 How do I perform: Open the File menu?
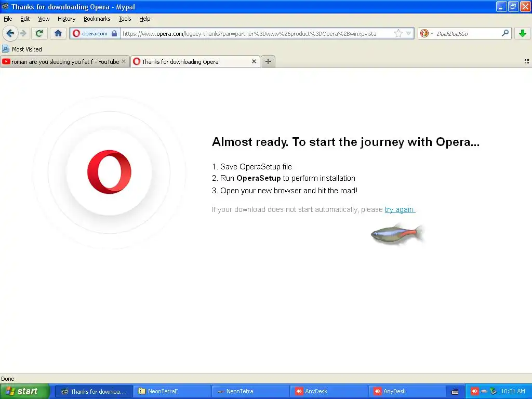coord(8,19)
